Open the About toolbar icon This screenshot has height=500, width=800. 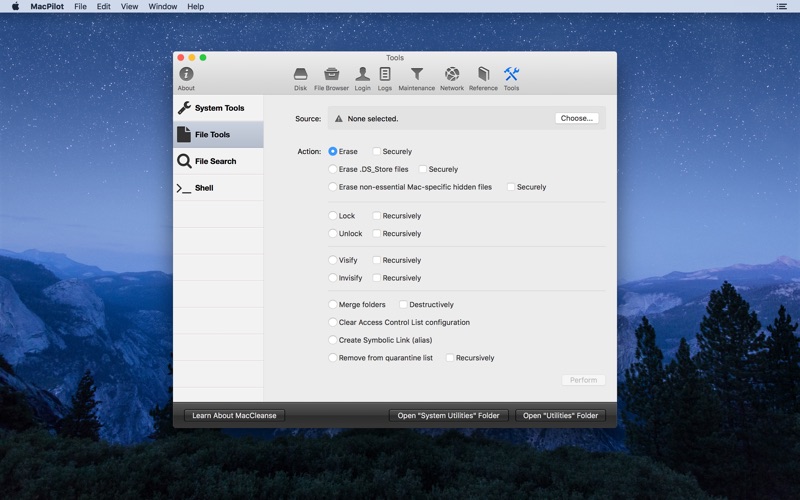186,75
